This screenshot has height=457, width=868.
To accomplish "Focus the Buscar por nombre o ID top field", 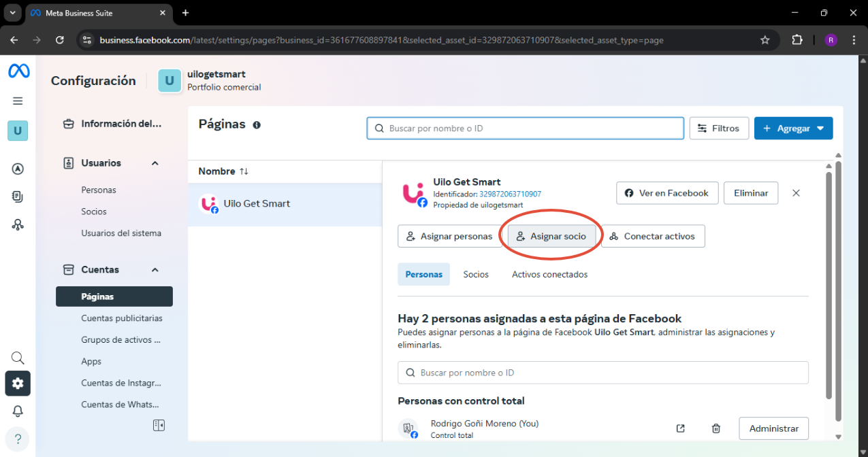I will [x=526, y=129].
